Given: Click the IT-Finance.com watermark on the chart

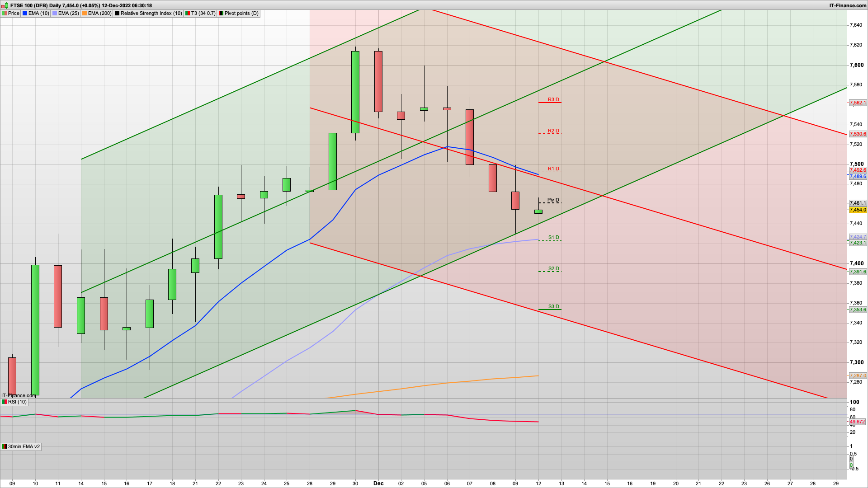Looking at the screenshot, I should coord(19,395).
